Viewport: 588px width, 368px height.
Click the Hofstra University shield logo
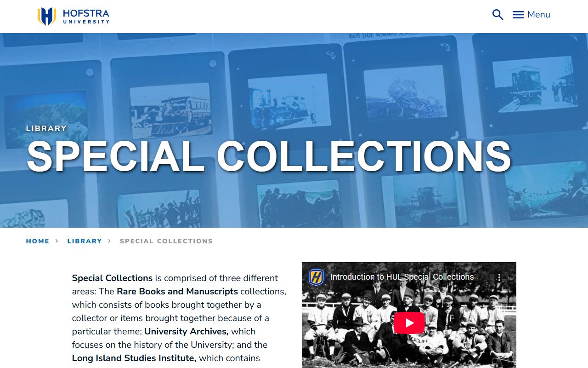[x=47, y=16]
